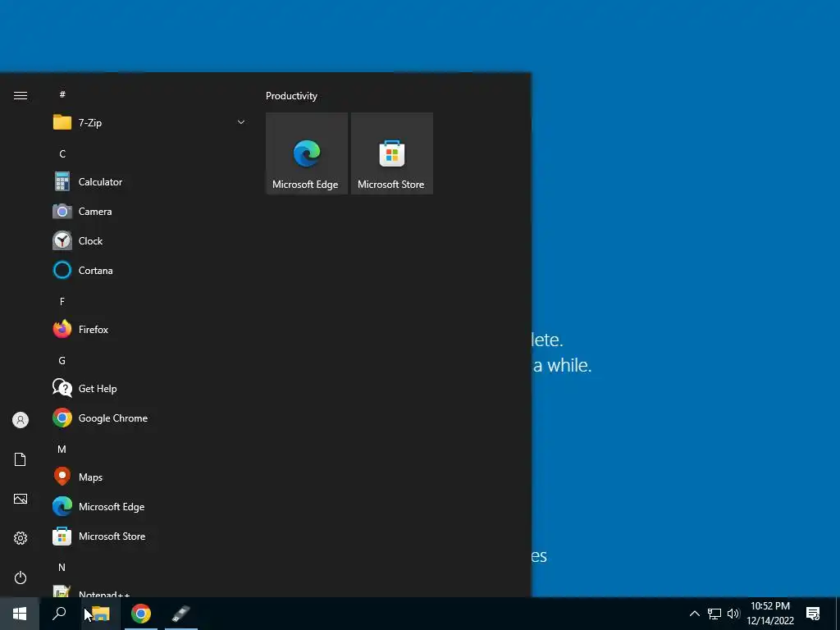Click the Microsoft Edge pinned tile
Image resolution: width=840 pixels, height=630 pixels.
coord(307,153)
